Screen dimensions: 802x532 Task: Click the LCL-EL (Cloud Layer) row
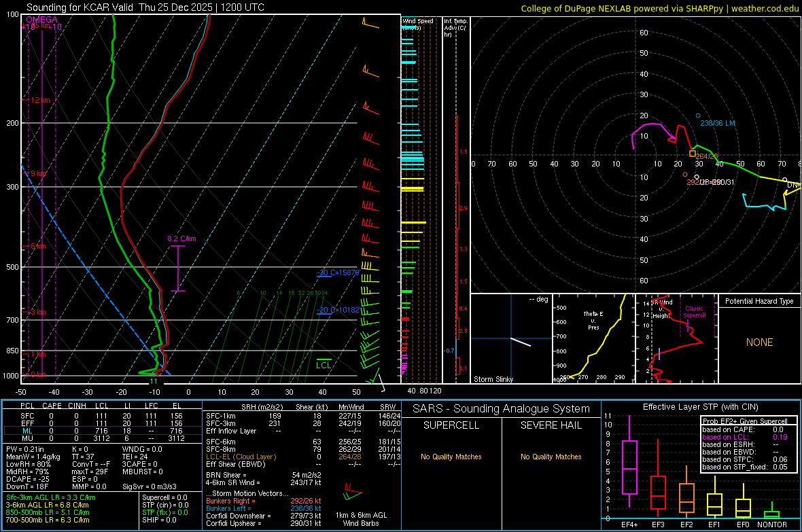(303, 457)
